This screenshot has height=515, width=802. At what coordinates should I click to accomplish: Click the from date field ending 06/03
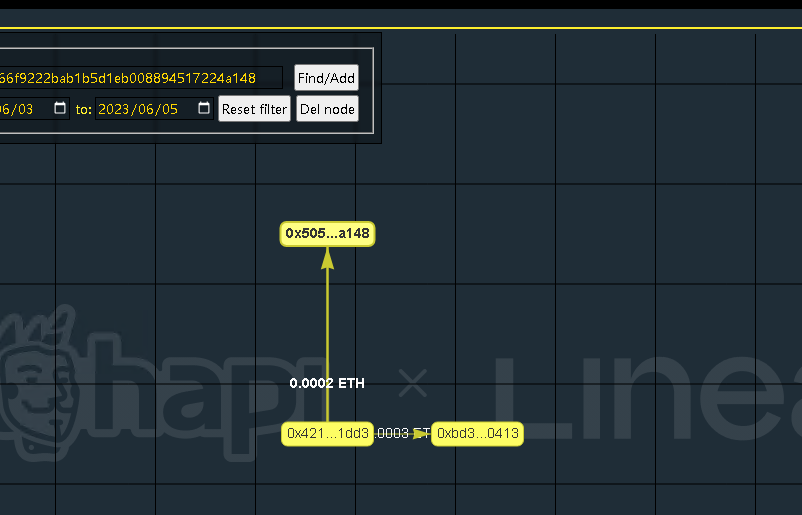34,109
